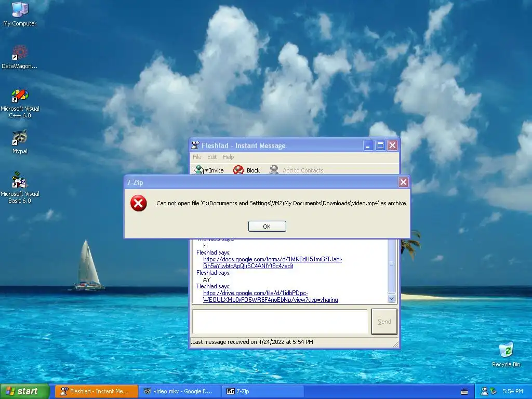Click the keyboard icon on the taskbar
The image size is (532, 399).
(x=464, y=392)
